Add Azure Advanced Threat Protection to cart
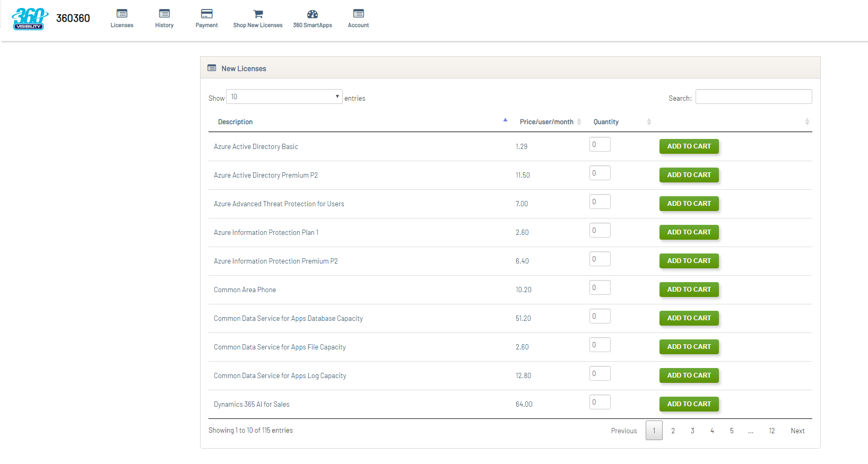The width and height of the screenshot is (868, 464). [x=689, y=204]
